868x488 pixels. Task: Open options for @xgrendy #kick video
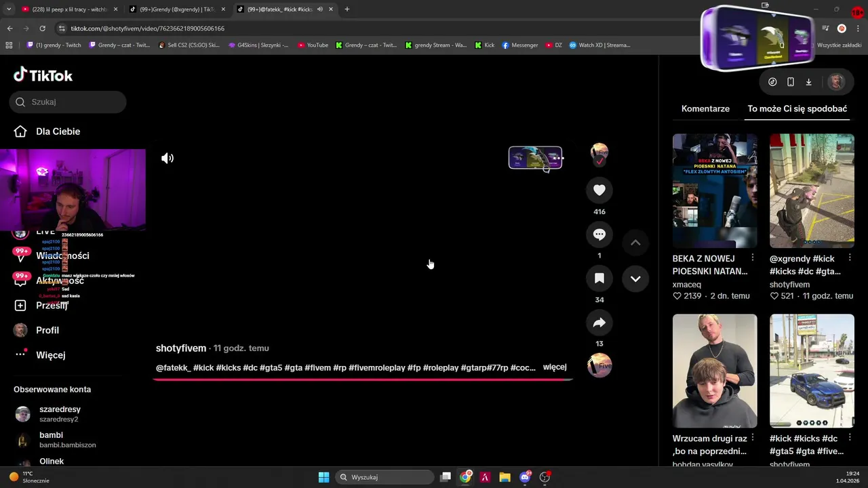tap(850, 258)
